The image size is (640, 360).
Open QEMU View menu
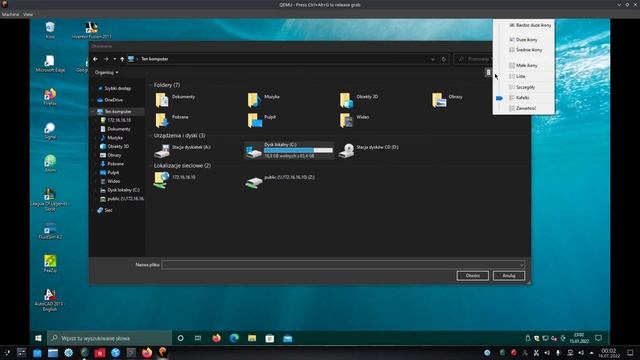point(28,14)
